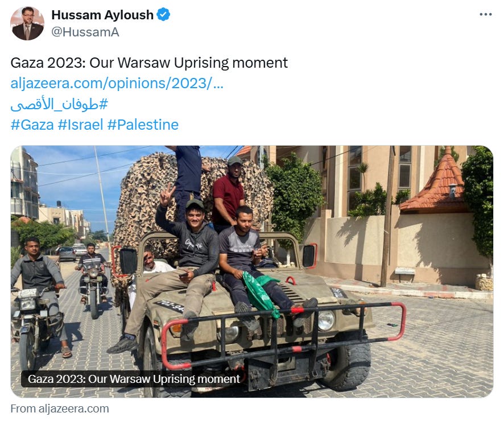
Task: Open the Al Jazeera article card image
Action: pyautogui.click(x=251, y=271)
